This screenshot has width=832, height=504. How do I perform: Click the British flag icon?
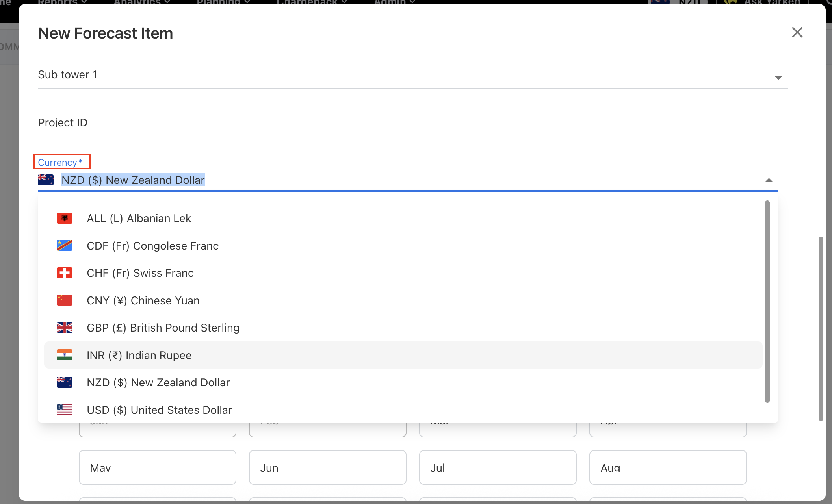tap(64, 328)
